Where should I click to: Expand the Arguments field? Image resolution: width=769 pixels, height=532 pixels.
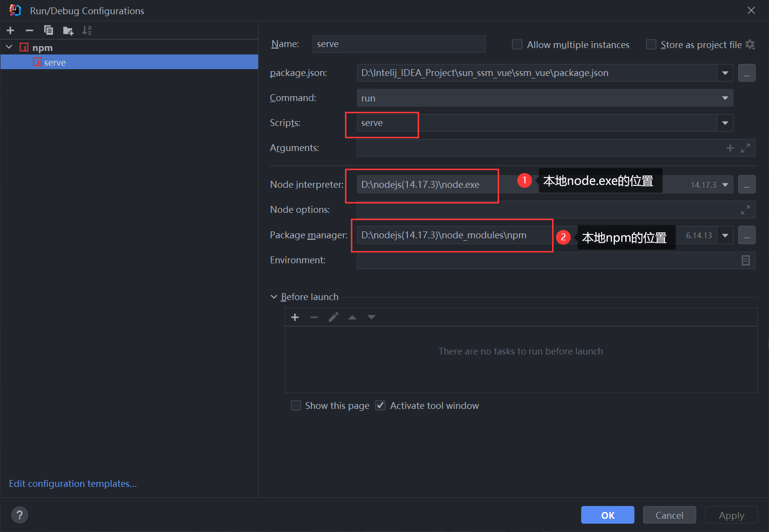click(x=745, y=148)
